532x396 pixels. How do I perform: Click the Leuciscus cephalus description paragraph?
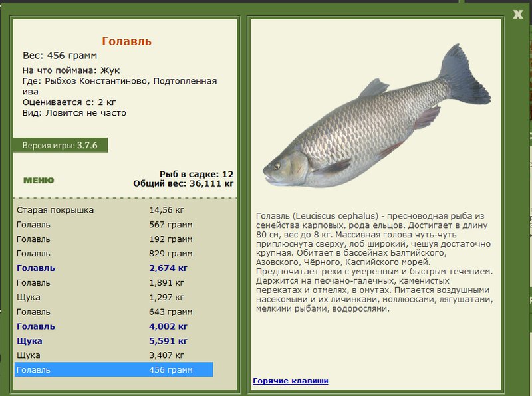[374, 262]
